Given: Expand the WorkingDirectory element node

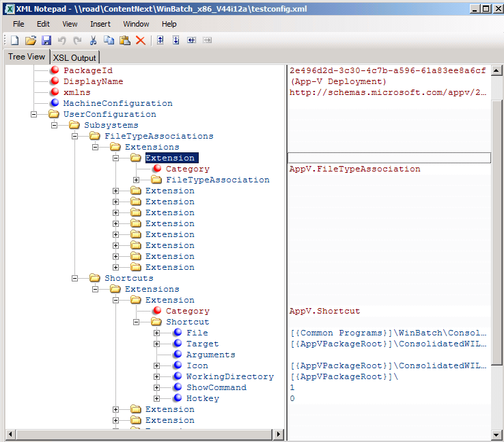Looking at the screenshot, I should coord(157,376).
